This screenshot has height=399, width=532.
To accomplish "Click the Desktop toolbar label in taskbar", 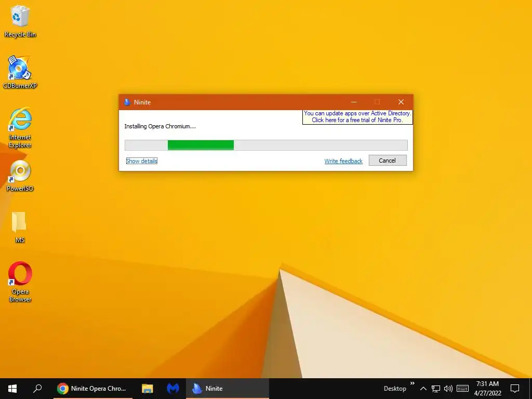I will tap(395, 389).
